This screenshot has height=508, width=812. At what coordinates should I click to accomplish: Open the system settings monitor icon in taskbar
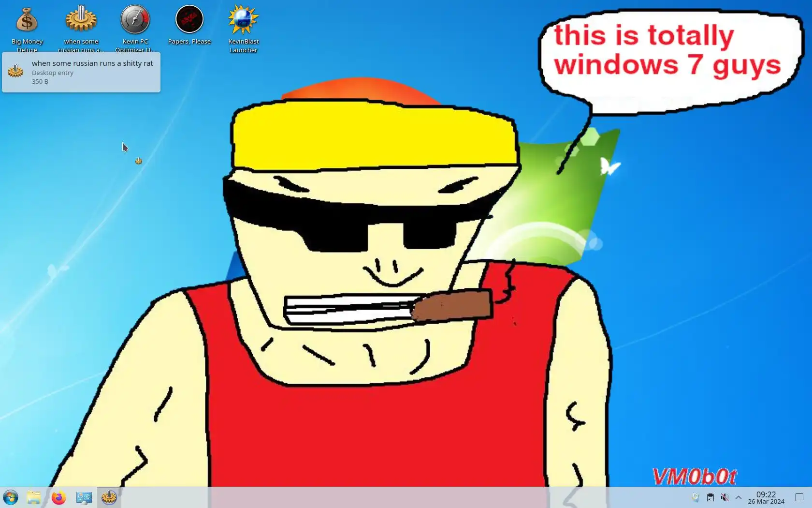pyautogui.click(x=84, y=497)
